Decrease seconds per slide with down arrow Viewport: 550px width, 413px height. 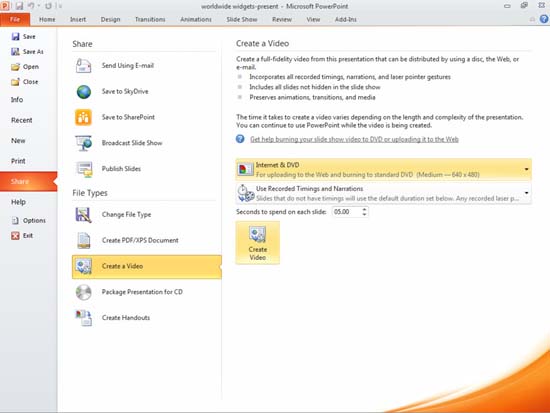(364, 214)
